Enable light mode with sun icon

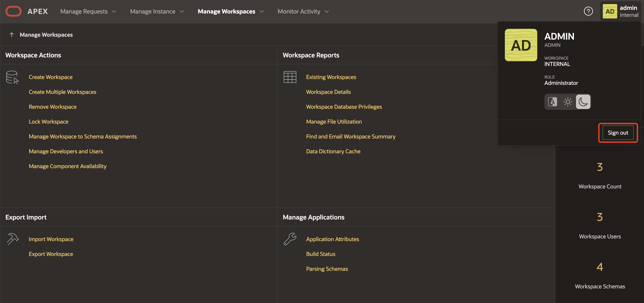[567, 102]
